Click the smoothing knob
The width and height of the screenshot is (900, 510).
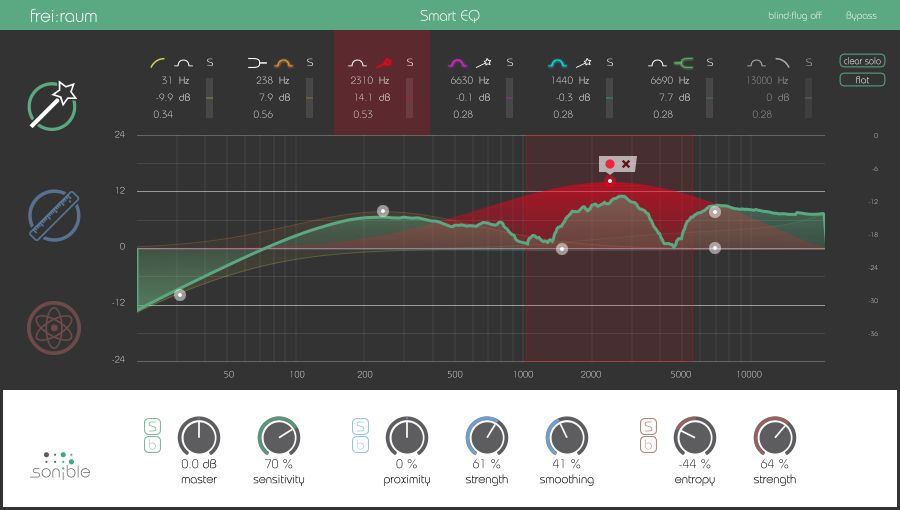[x=566, y=437]
